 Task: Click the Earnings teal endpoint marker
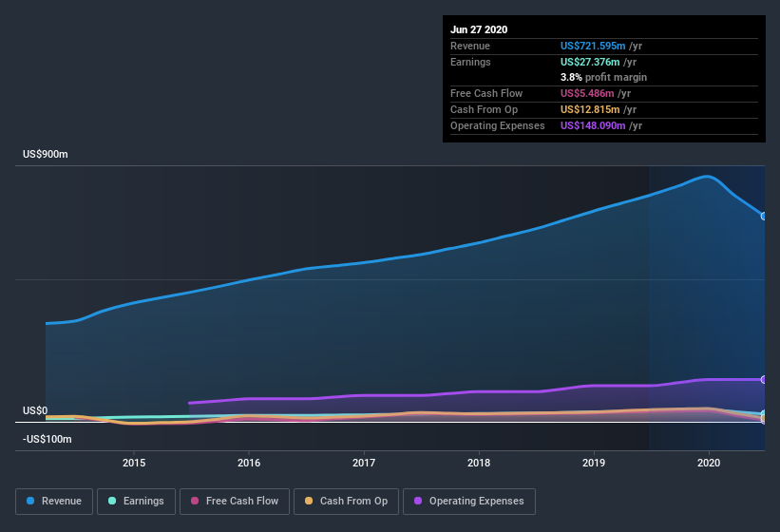[764, 413]
